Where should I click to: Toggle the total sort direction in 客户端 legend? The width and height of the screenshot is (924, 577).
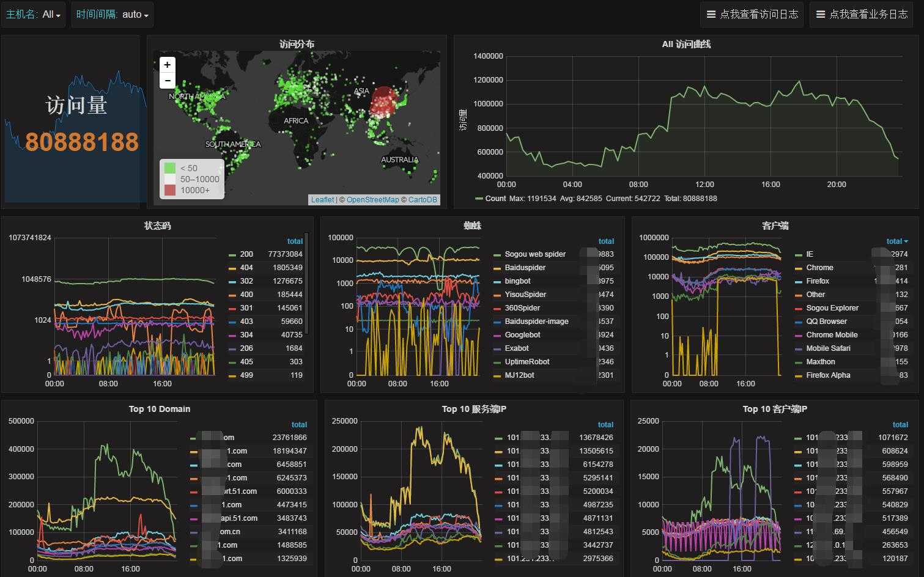(x=897, y=241)
